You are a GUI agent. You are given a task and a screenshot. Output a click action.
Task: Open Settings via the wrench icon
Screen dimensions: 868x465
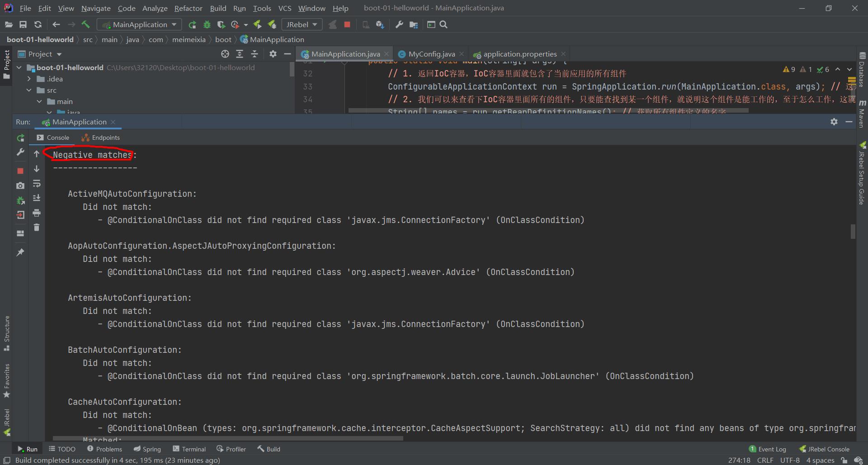point(399,24)
